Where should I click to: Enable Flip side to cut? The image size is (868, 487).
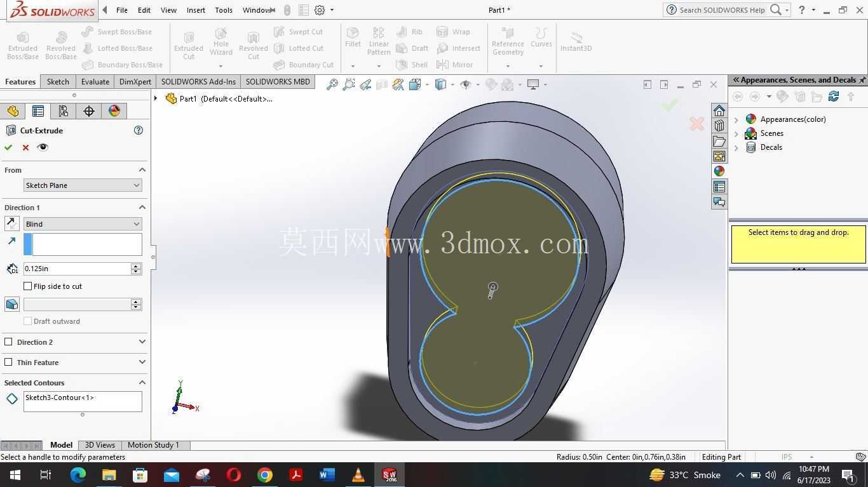(x=28, y=286)
